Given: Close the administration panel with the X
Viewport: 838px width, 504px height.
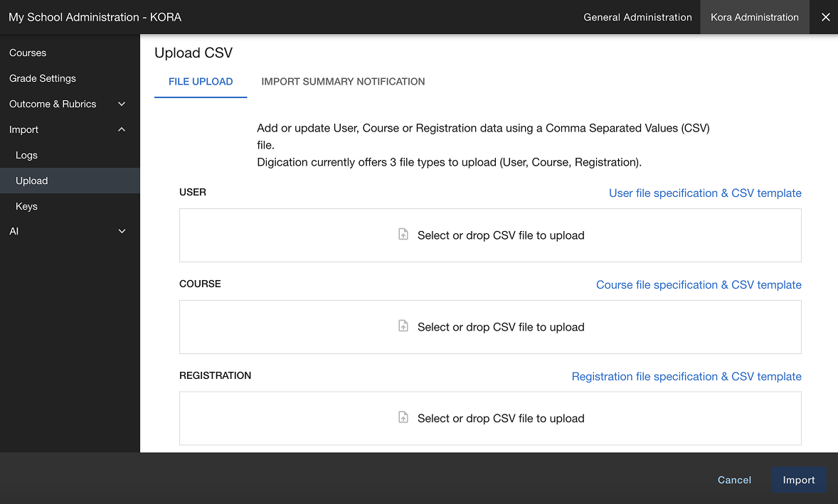Looking at the screenshot, I should point(826,17).
